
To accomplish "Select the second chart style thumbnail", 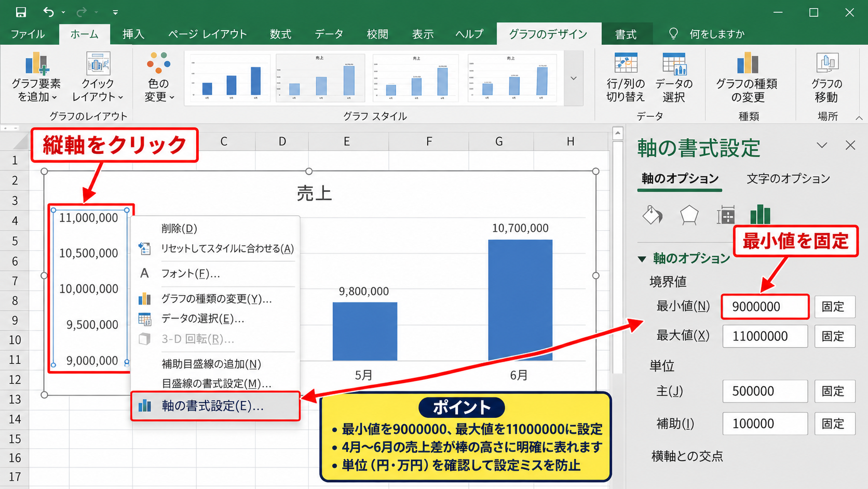I will [x=320, y=78].
